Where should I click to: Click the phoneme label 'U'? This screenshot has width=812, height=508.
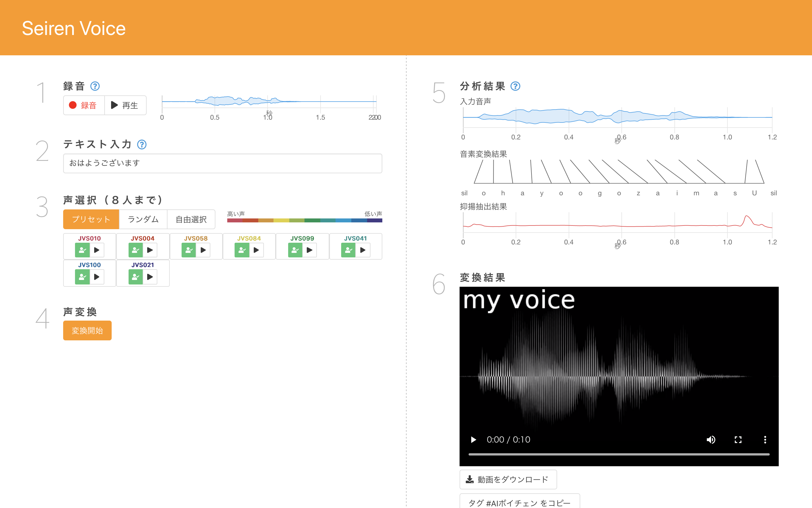754,193
